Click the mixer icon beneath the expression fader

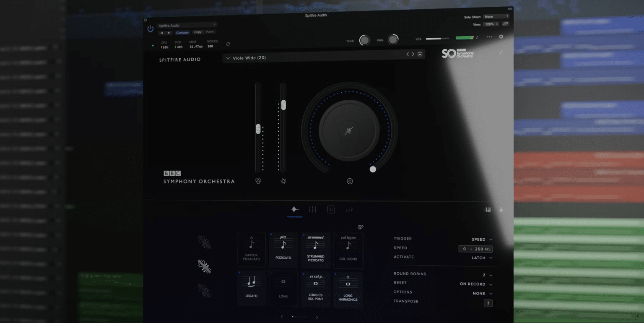283,181
